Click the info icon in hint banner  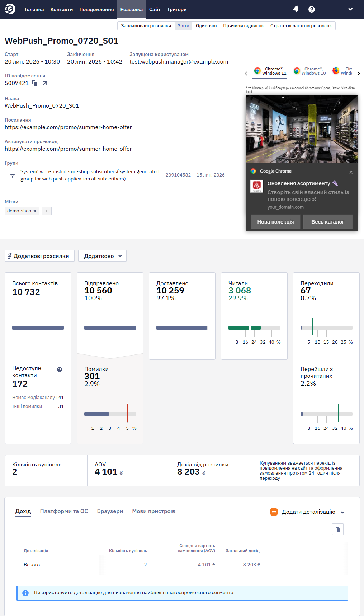(25, 593)
